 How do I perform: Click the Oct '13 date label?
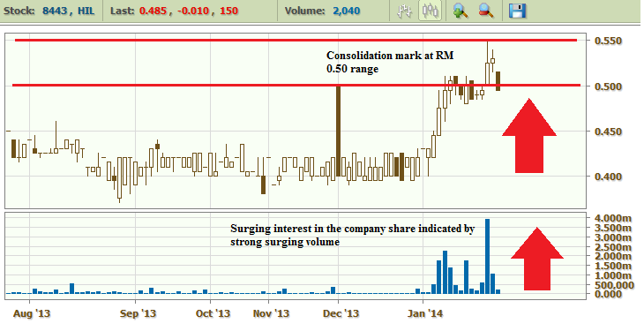click(213, 313)
